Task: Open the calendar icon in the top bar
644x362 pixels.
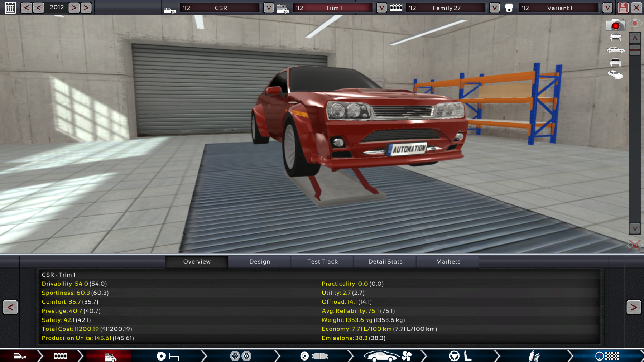Action: pyautogui.click(x=10, y=8)
